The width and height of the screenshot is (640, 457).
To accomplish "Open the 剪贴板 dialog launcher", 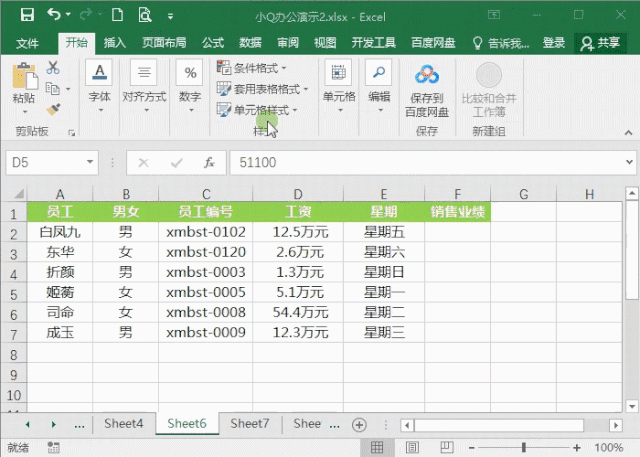I will click(x=72, y=133).
